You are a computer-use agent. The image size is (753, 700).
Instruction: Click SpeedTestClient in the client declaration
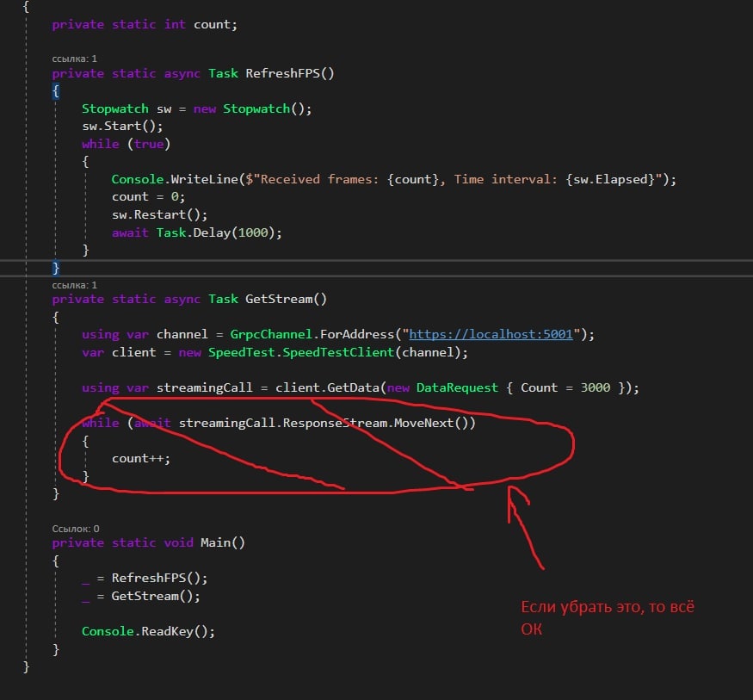click(x=338, y=352)
